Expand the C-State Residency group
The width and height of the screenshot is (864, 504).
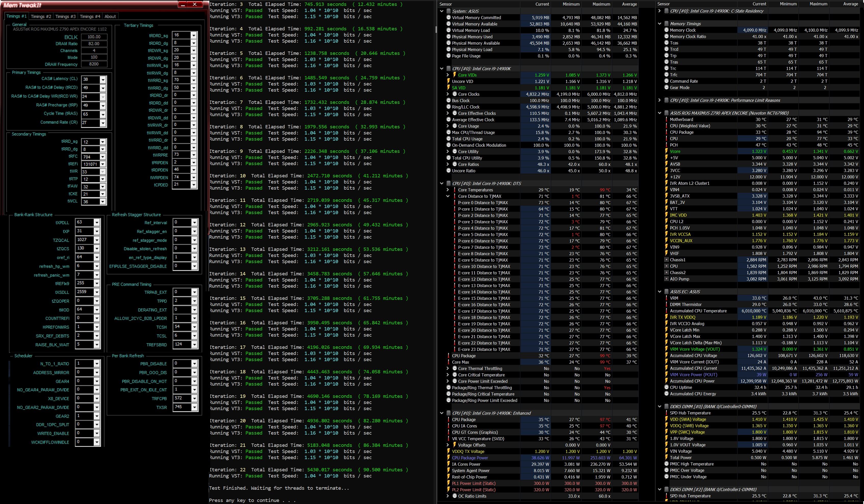(x=659, y=11)
